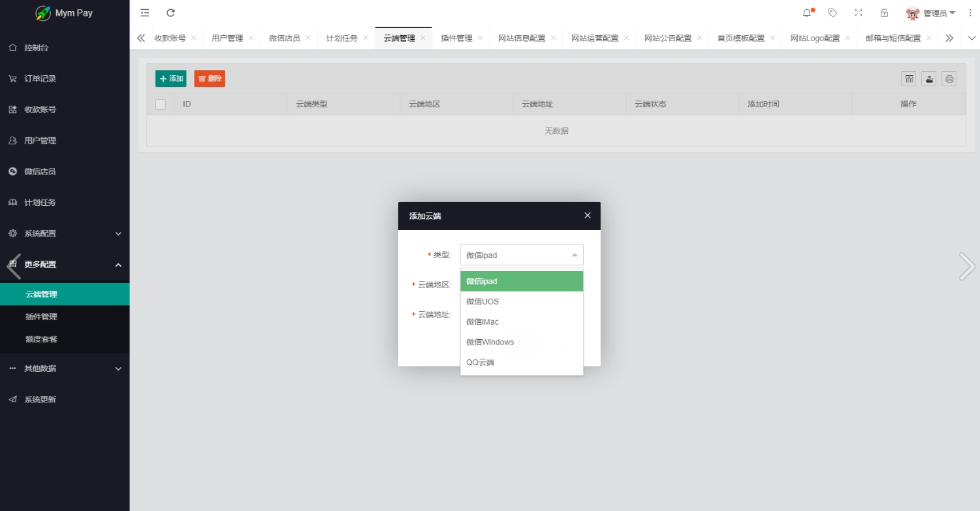Screen dimensions: 980x511
Task: Close the 插件管理 tab
Action: tap(481, 38)
